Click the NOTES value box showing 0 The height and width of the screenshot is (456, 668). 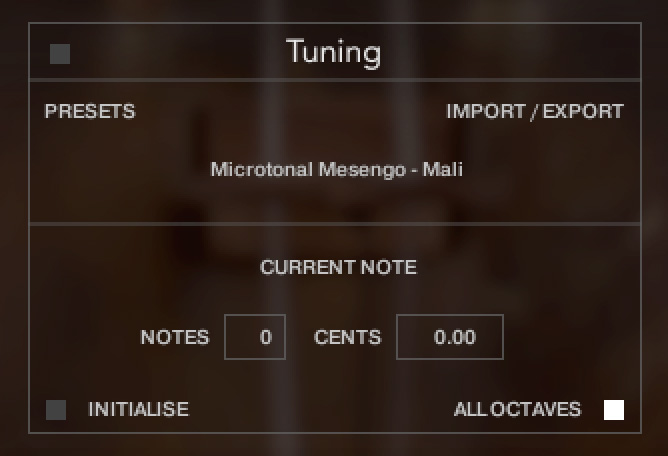click(255, 337)
